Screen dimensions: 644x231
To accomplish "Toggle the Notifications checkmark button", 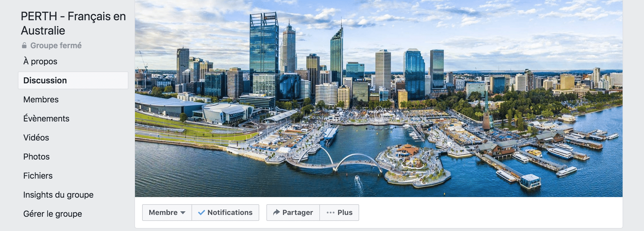I will pyautogui.click(x=225, y=213).
